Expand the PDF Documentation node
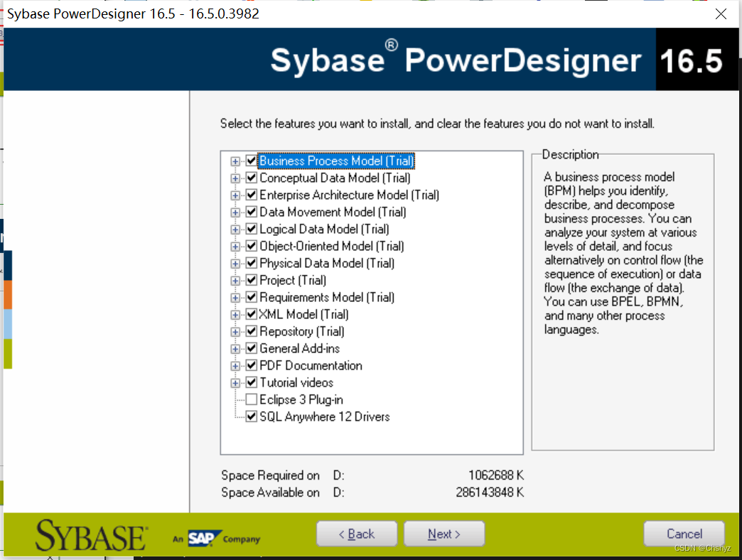The width and height of the screenshot is (742, 560). click(235, 365)
